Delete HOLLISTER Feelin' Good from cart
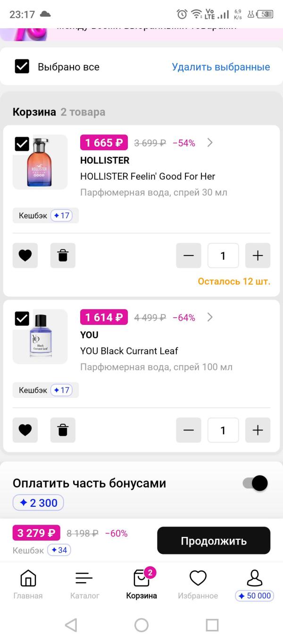 click(63, 256)
